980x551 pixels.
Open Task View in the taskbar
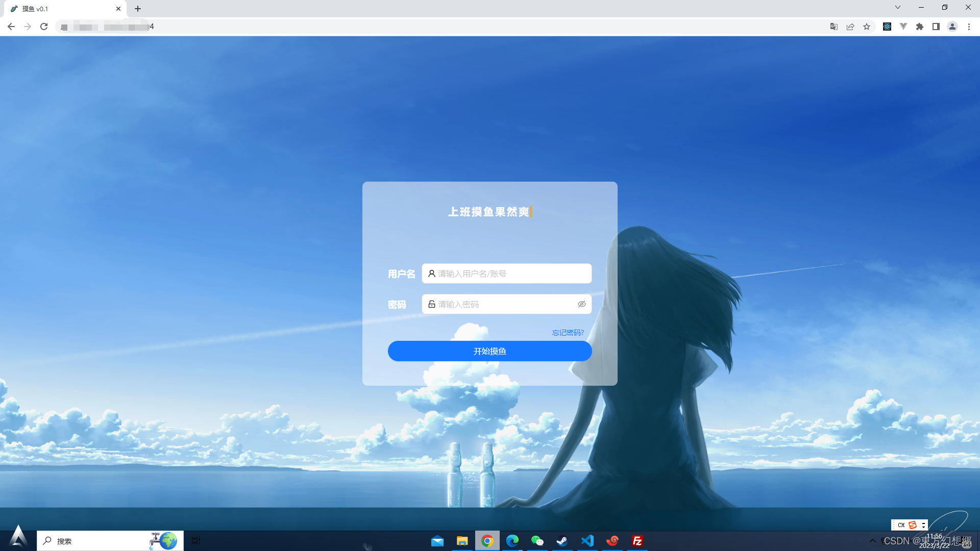pos(196,541)
